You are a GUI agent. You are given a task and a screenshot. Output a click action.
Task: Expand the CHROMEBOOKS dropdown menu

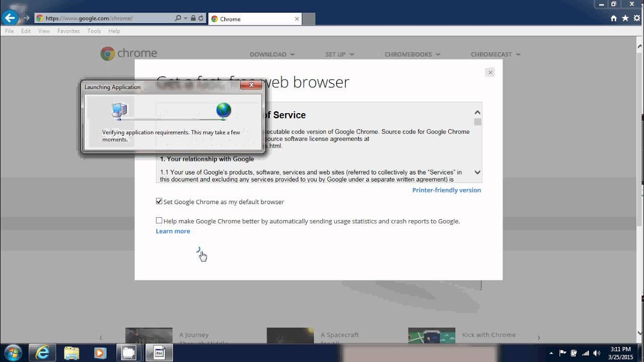coord(413,54)
